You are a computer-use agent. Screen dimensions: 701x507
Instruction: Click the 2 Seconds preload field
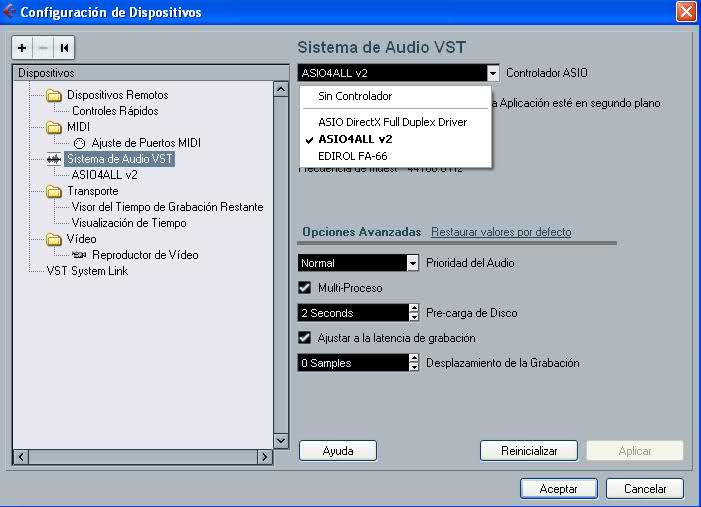pos(353,313)
